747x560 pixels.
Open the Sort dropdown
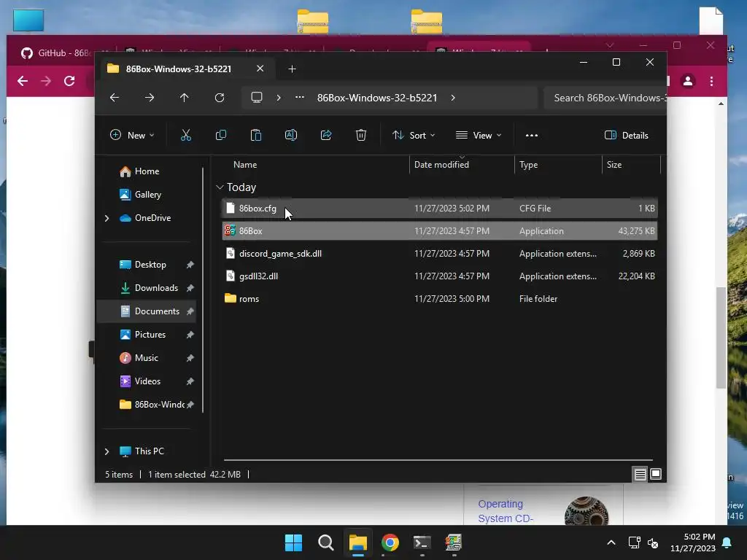click(x=414, y=135)
